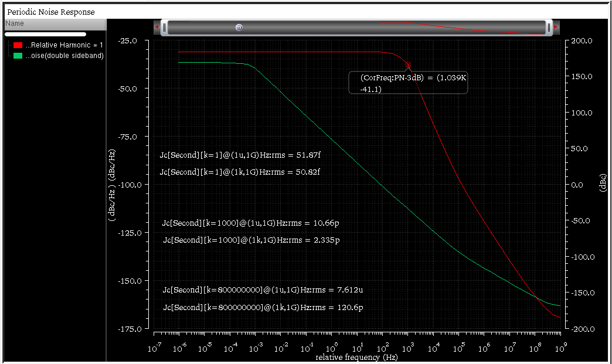Select the Relative Harmonic = 1 legend entry
The width and height of the screenshot is (612, 364).
pyautogui.click(x=64, y=45)
